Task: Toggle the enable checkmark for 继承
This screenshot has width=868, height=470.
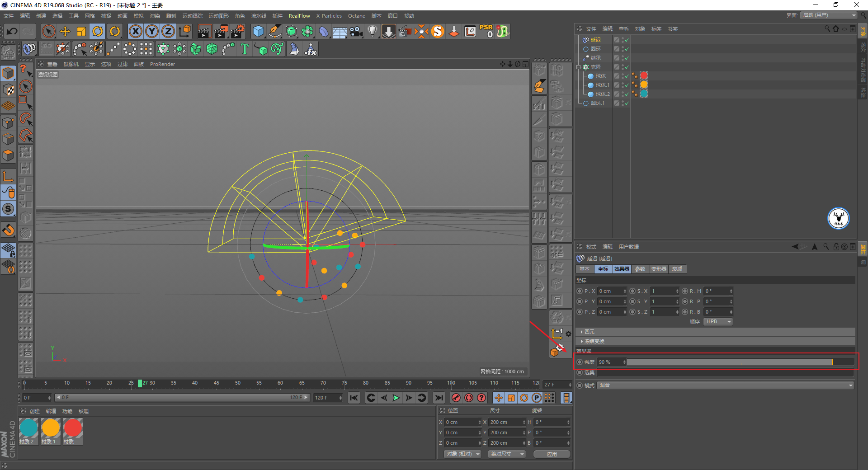Action: click(x=627, y=58)
